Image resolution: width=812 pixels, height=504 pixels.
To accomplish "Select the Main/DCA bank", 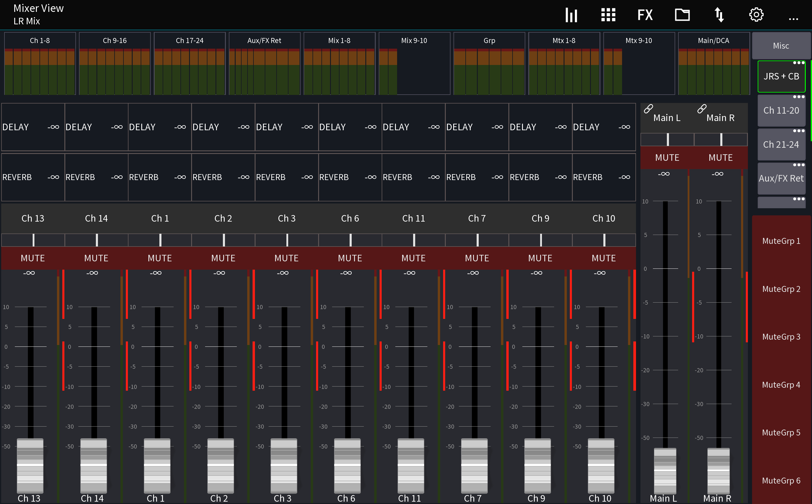I will tap(714, 40).
